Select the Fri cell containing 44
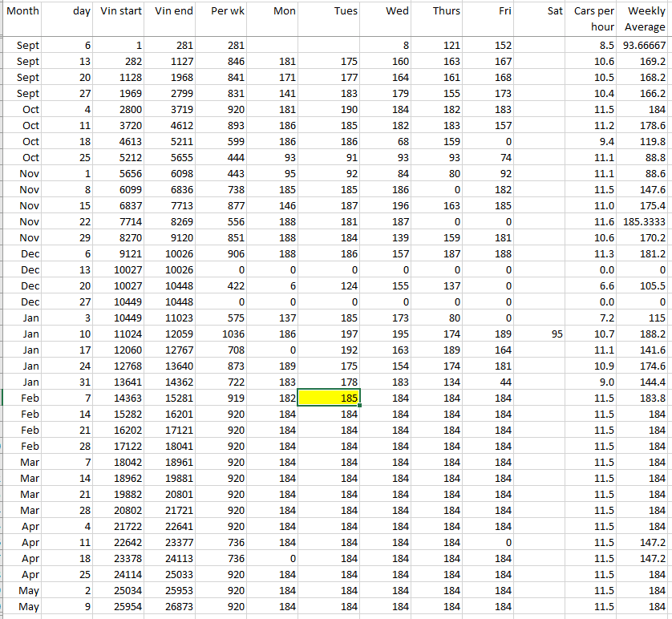The image size is (672, 619). tap(488, 382)
